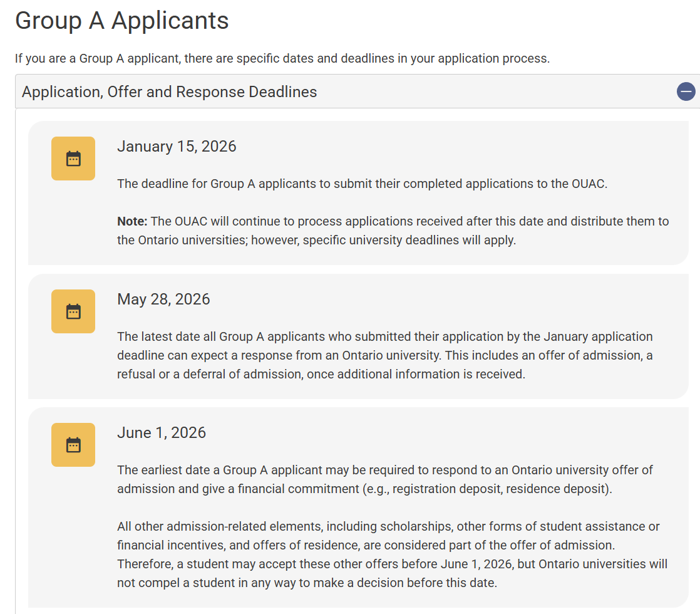This screenshot has height=614, width=700.
Task: Click the OUAC application submission deadline sentence
Action: 362,184
